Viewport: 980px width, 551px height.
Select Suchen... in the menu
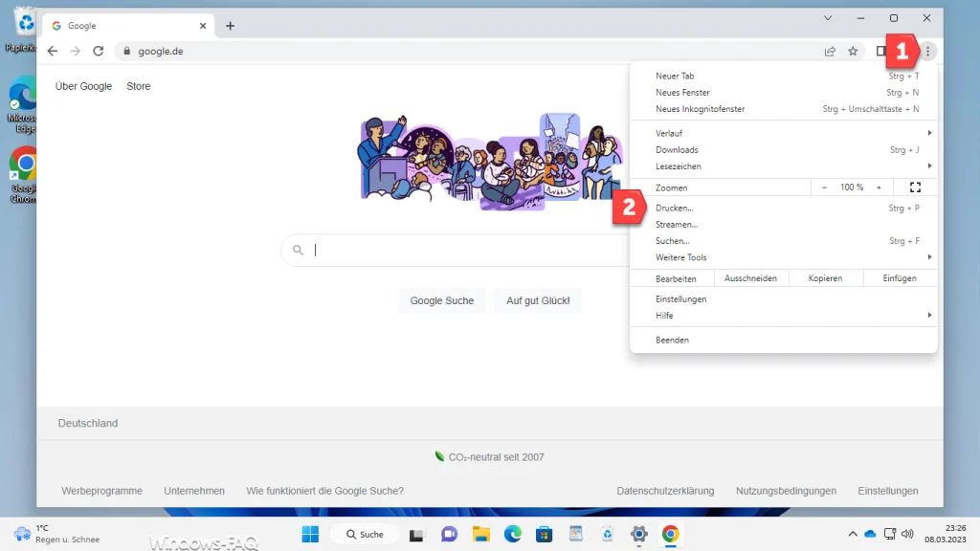[783, 240]
